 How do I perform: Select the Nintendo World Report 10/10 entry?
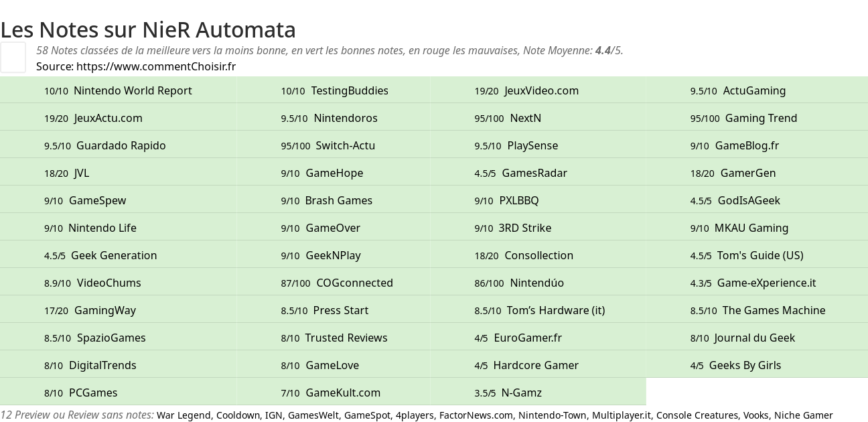pos(118,90)
